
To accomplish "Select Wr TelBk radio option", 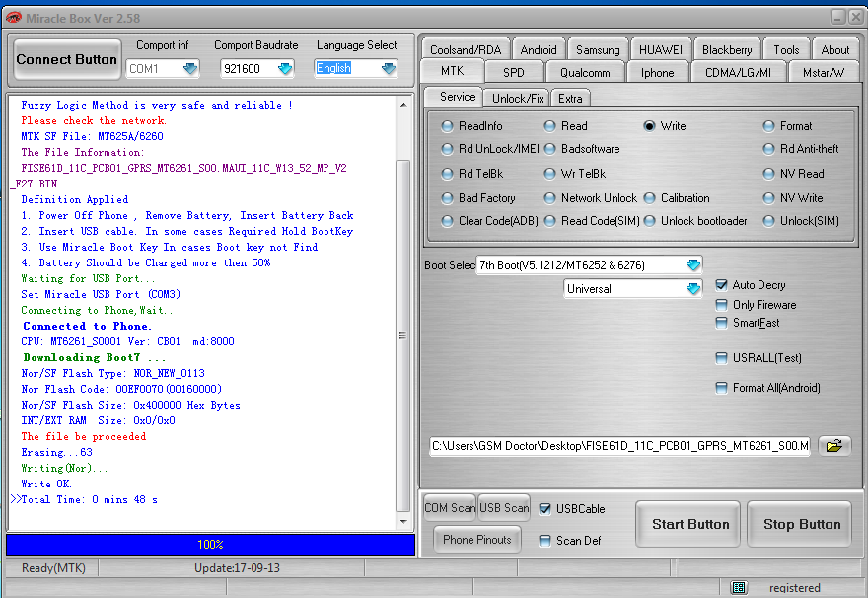I will 549,174.
